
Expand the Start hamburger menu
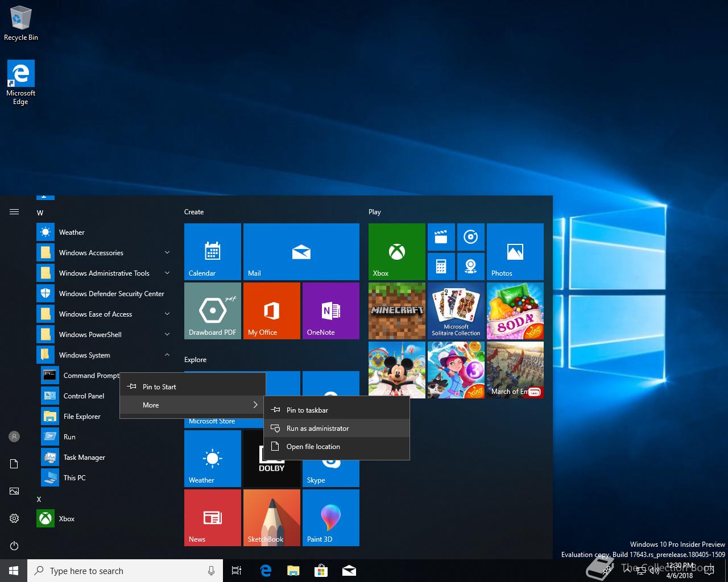click(x=14, y=212)
